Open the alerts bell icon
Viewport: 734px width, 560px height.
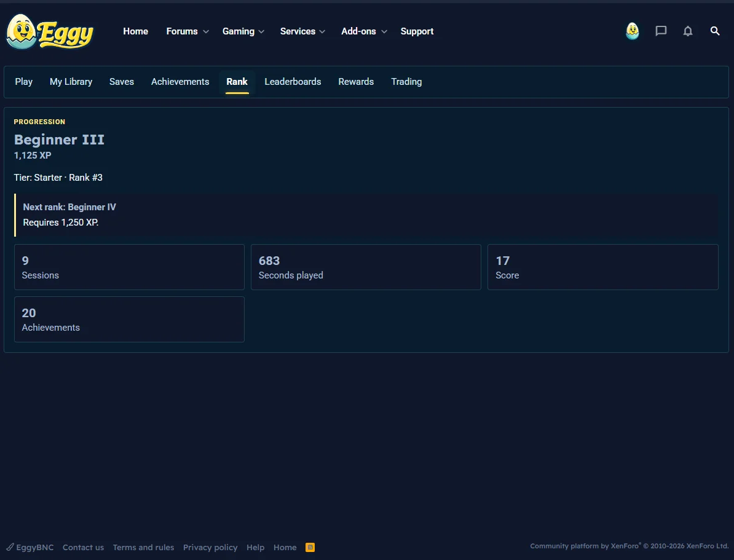pos(688,31)
